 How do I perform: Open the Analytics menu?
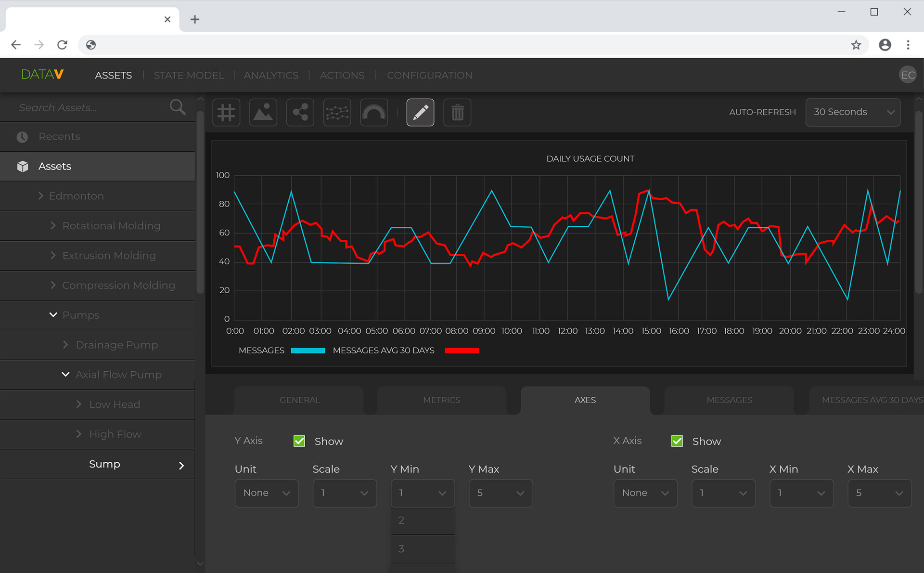271,75
